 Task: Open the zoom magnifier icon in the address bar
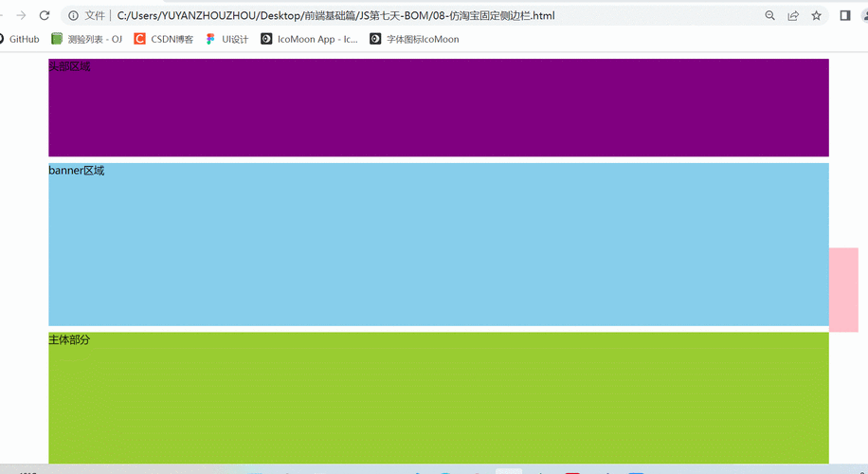pyautogui.click(x=770, y=15)
